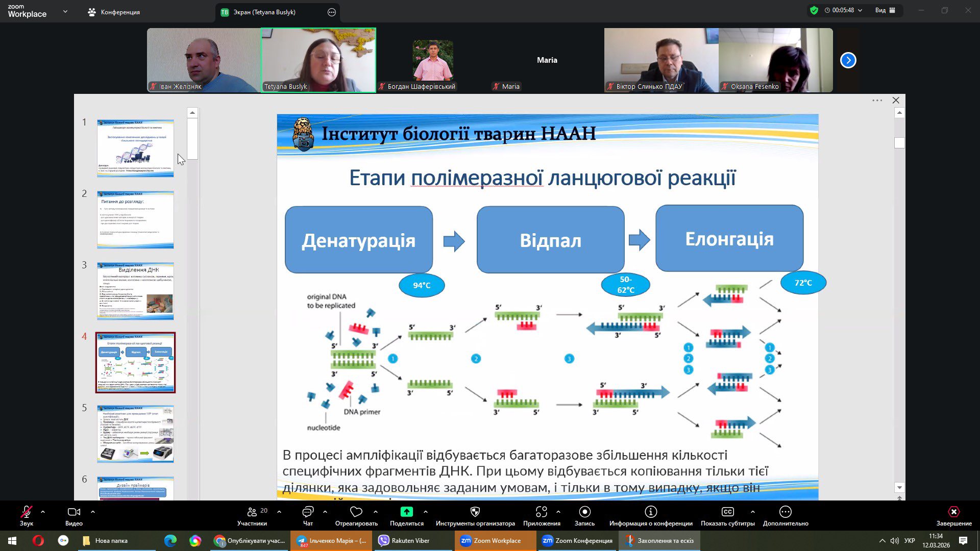Viewport: 980px width, 551px height.
Task: Unmute microphone with Звук button
Action: [26, 512]
